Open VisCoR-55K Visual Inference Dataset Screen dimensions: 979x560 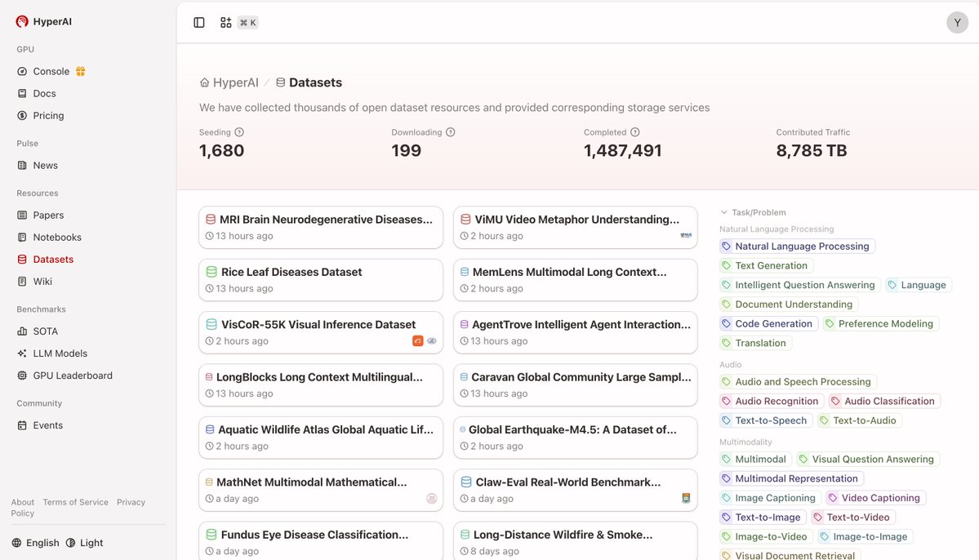[x=321, y=332]
